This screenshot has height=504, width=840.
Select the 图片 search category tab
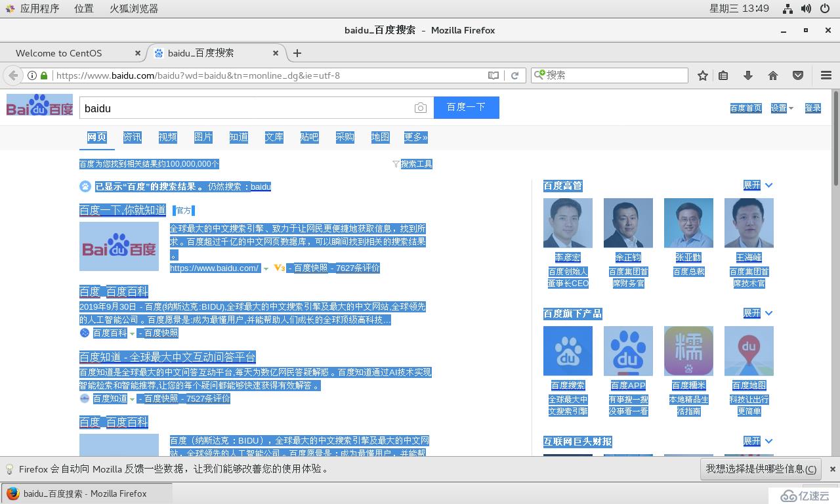pos(203,137)
